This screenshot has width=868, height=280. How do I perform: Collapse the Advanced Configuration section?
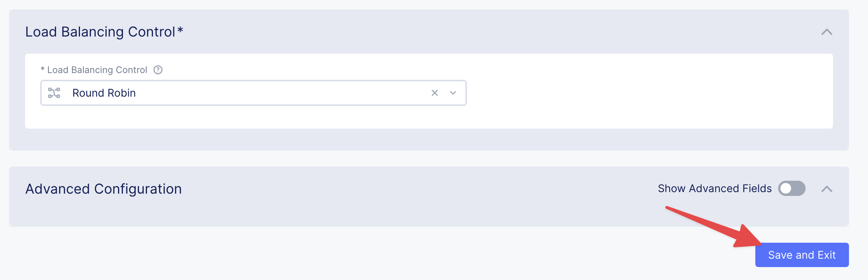coord(827,189)
